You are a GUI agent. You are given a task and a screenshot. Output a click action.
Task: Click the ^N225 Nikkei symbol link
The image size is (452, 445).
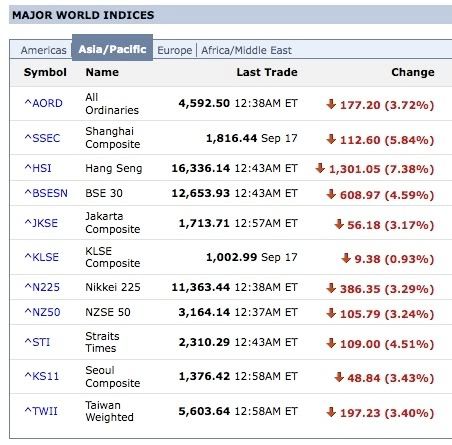click(x=42, y=287)
